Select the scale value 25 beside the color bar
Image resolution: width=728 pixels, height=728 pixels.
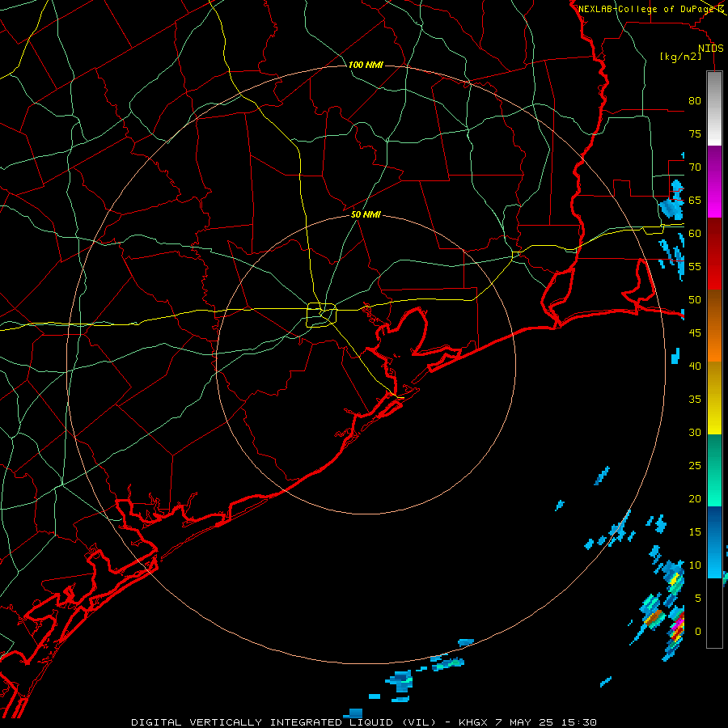(x=695, y=465)
